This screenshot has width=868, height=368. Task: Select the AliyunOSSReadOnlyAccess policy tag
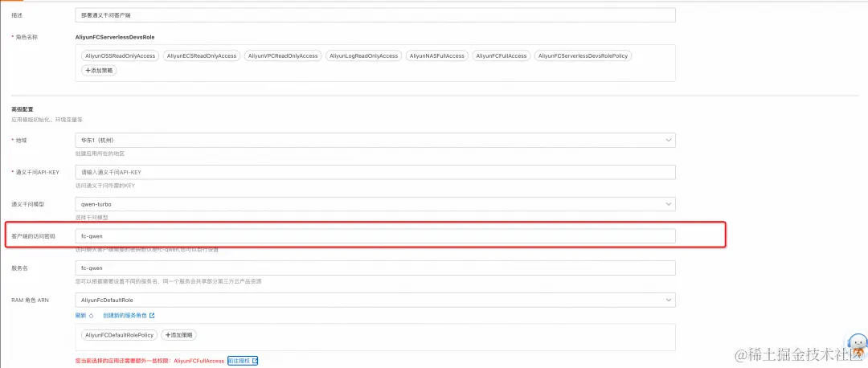(x=120, y=56)
